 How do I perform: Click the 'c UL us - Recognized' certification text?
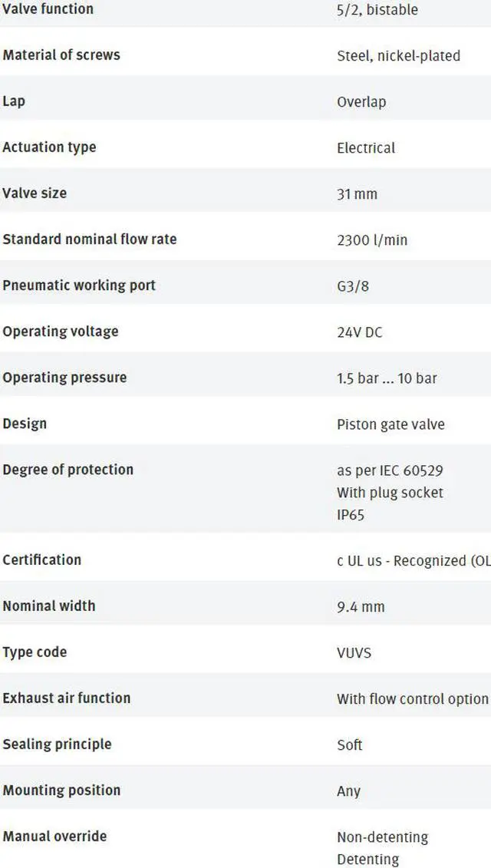click(414, 561)
